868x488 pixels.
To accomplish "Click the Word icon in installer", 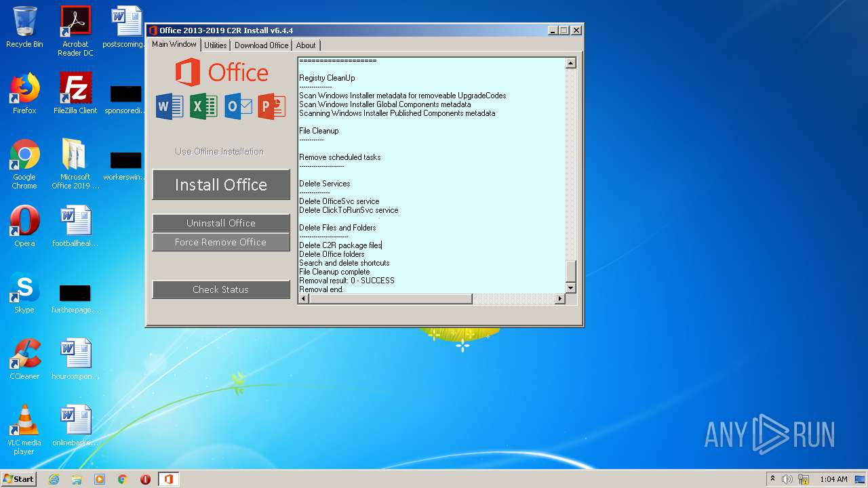I will tap(170, 106).
